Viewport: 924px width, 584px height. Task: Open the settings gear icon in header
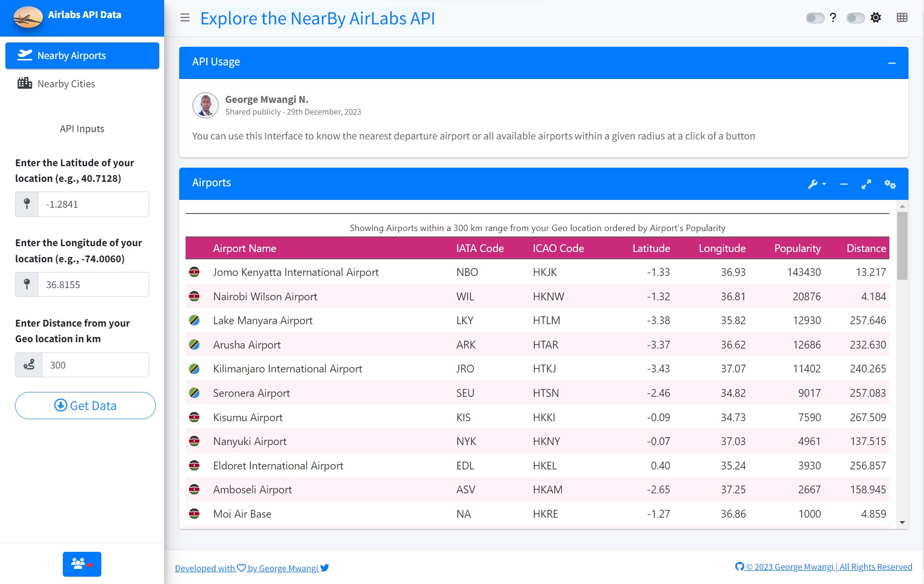(875, 18)
